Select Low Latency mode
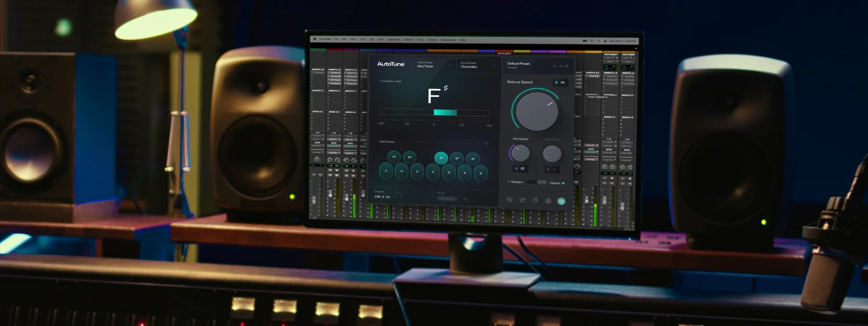The height and width of the screenshot is (326, 868). [x=447, y=199]
